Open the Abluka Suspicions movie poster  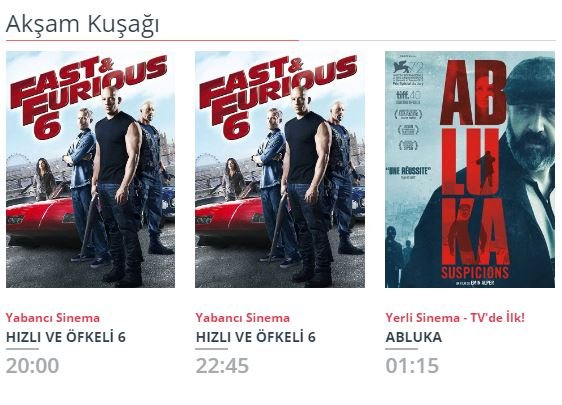[470, 169]
